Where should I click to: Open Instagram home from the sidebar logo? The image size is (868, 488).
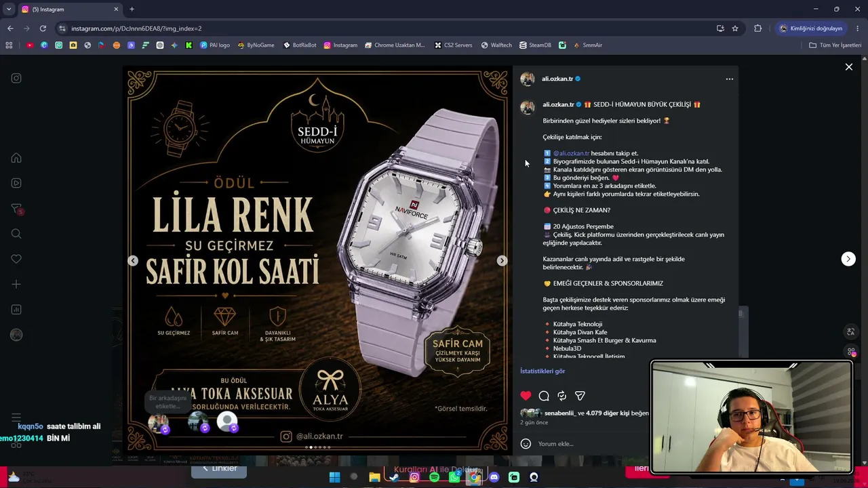pos(16,78)
